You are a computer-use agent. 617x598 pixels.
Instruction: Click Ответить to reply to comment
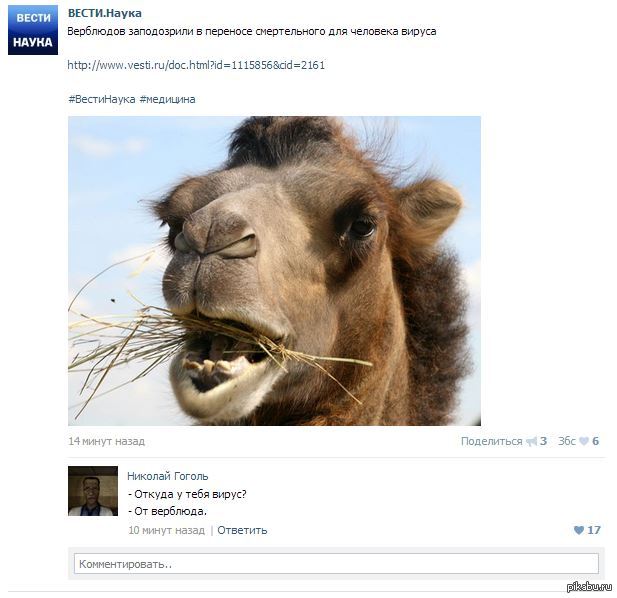pyautogui.click(x=242, y=530)
